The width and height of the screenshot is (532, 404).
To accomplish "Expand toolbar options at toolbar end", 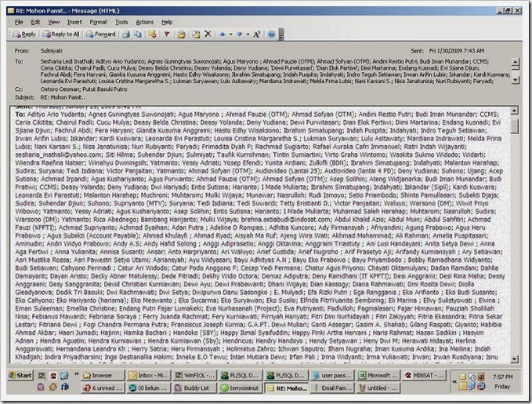I will tap(281, 35).
